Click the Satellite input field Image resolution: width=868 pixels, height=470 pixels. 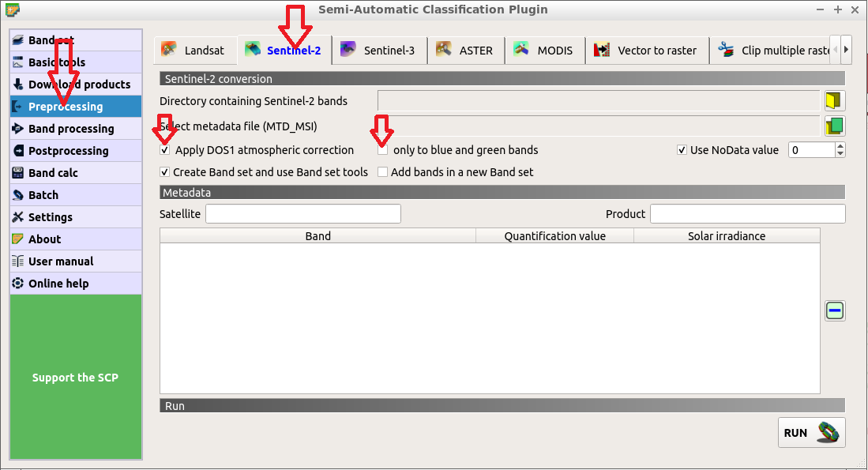pyautogui.click(x=302, y=214)
